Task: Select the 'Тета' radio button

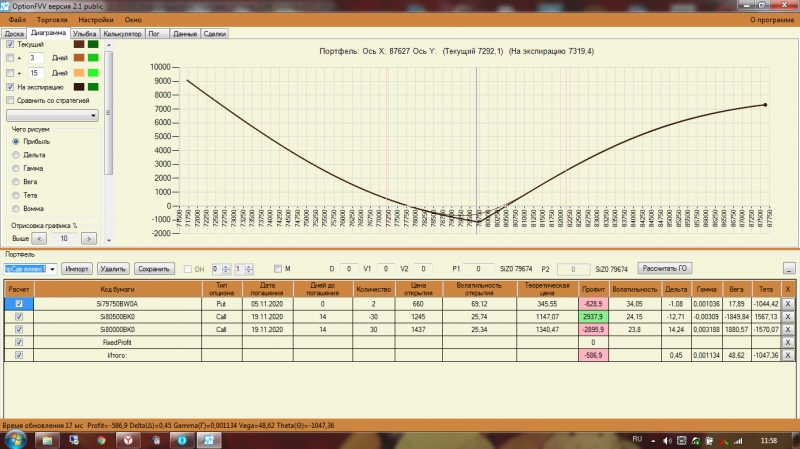Action: [x=16, y=195]
